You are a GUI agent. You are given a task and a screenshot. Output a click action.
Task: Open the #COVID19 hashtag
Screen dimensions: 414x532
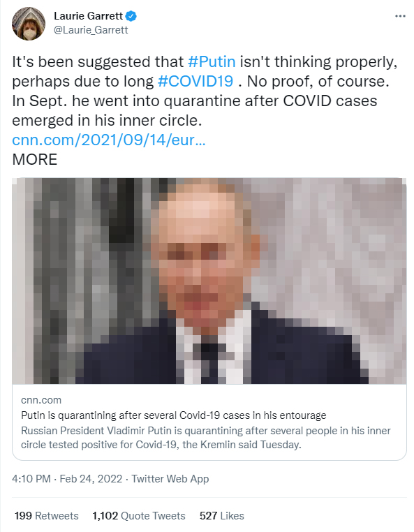coord(195,82)
